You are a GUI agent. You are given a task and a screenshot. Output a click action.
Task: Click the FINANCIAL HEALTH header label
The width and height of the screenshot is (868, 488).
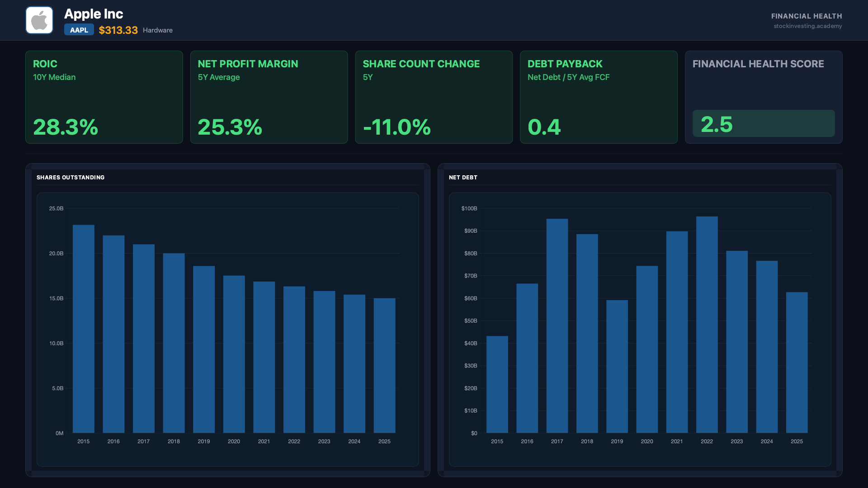pyautogui.click(x=807, y=16)
